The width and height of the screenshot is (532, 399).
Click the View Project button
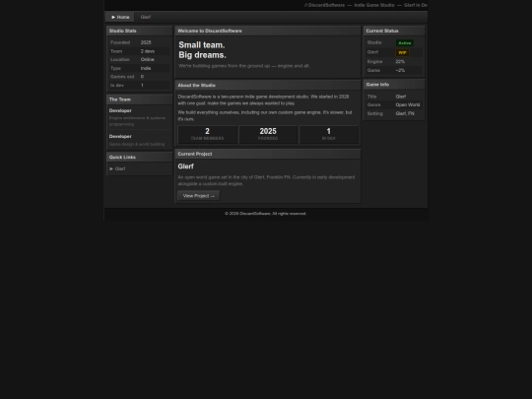(x=198, y=196)
